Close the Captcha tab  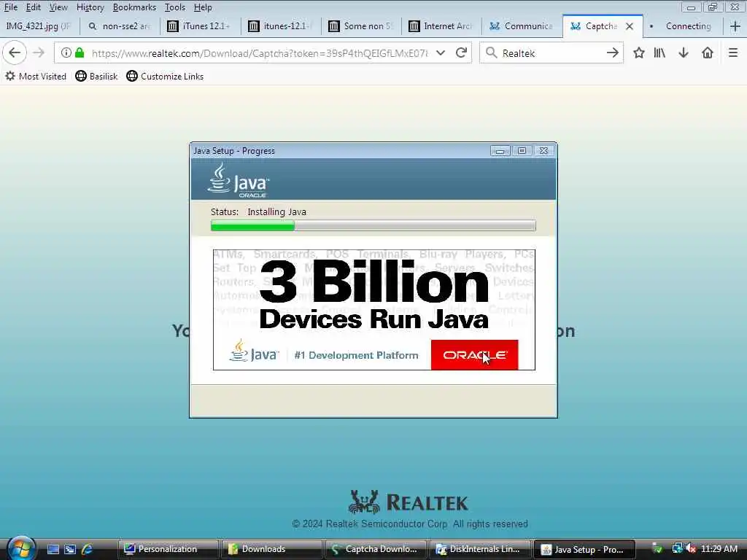(630, 26)
